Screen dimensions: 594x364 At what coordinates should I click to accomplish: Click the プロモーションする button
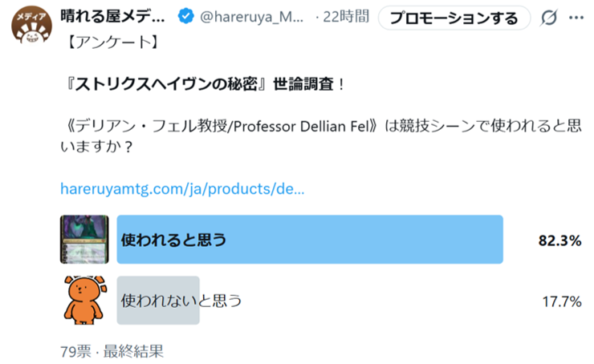[x=454, y=18]
